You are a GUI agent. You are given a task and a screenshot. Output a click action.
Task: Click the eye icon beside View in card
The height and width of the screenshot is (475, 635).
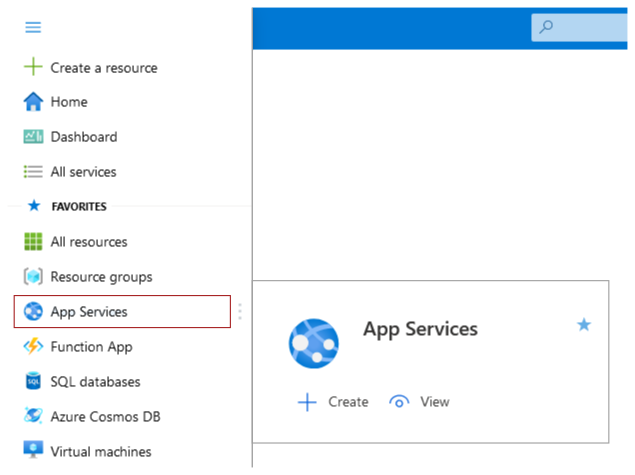399,402
